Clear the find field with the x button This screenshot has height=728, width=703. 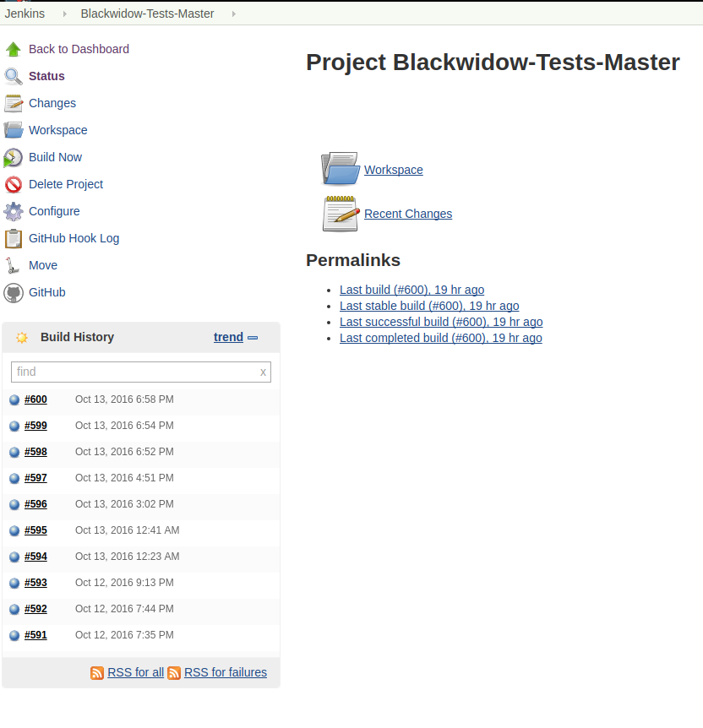263,372
